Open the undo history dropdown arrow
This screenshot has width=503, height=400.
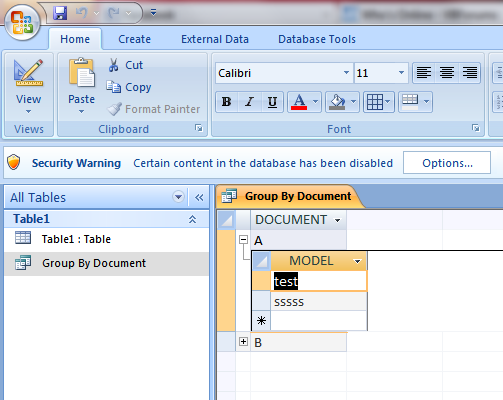click(96, 13)
